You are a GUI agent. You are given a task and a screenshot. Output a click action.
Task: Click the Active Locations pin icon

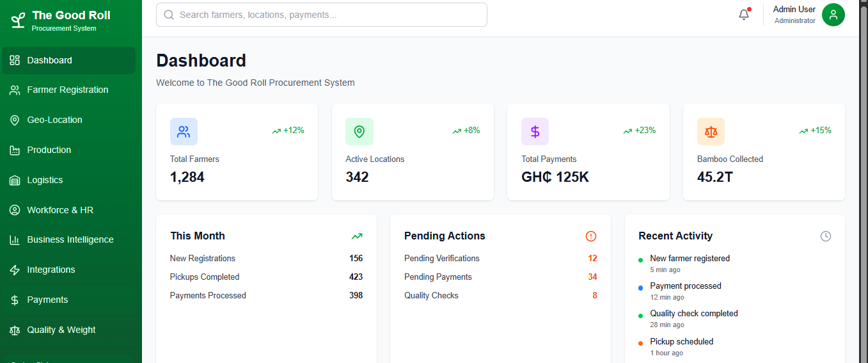pos(359,132)
